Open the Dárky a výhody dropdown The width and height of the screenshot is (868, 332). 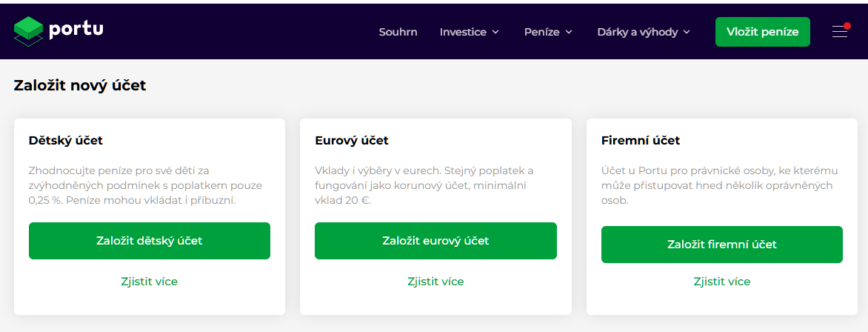(x=643, y=32)
